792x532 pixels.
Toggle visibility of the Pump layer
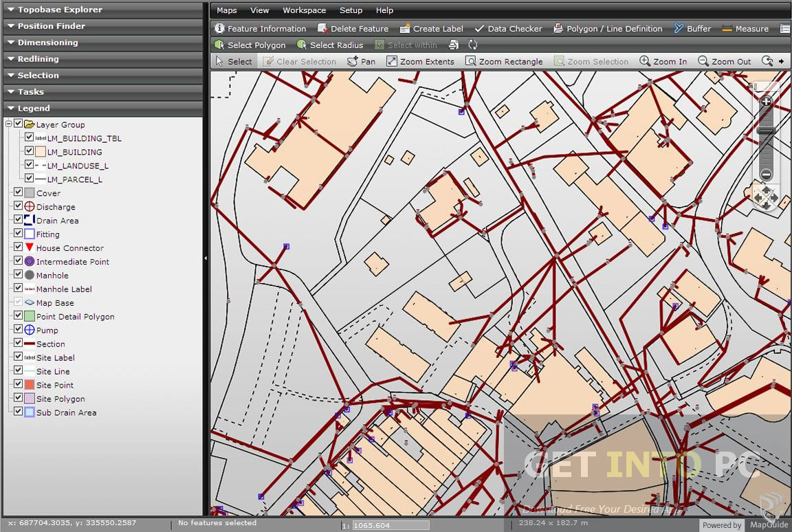click(x=18, y=330)
